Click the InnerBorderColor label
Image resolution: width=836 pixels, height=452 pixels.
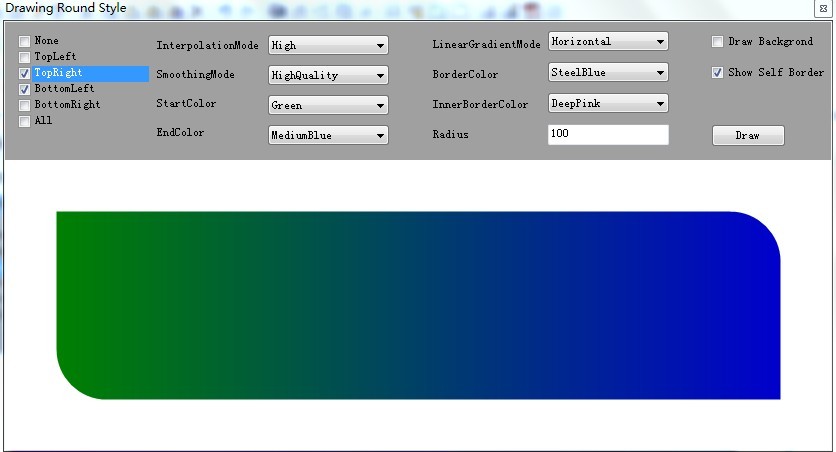[x=480, y=104]
